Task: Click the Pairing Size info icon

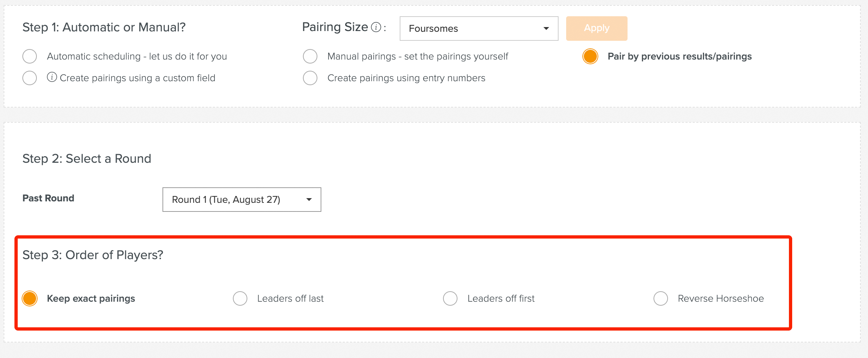Action: click(x=376, y=27)
